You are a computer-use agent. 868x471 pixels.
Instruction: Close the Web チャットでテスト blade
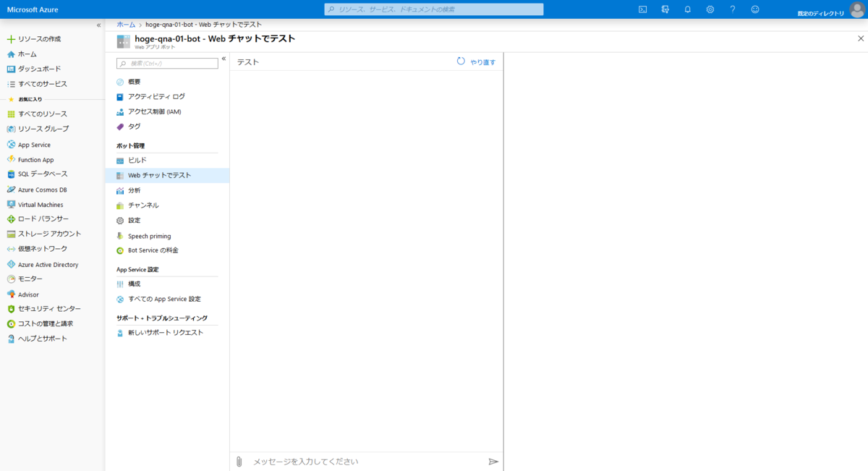point(860,38)
